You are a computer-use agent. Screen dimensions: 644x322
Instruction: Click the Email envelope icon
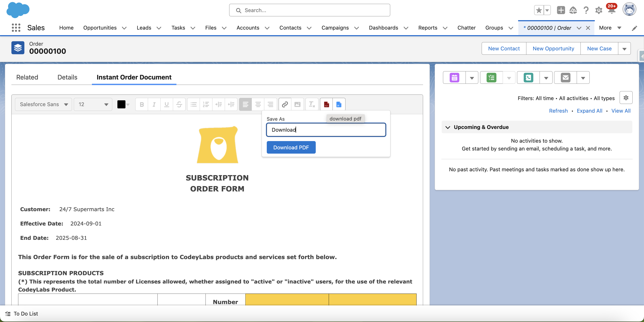click(x=566, y=78)
